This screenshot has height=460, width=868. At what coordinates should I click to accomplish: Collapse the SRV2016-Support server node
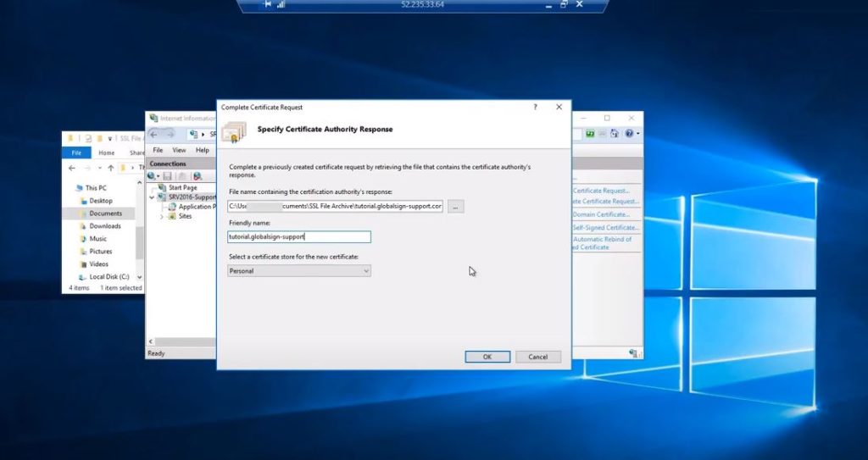click(152, 197)
